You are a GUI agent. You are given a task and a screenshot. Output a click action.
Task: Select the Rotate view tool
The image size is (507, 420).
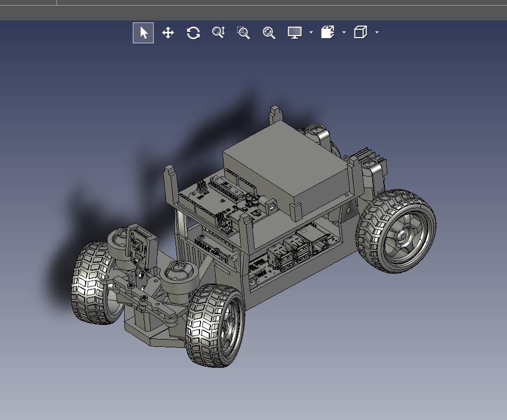193,33
